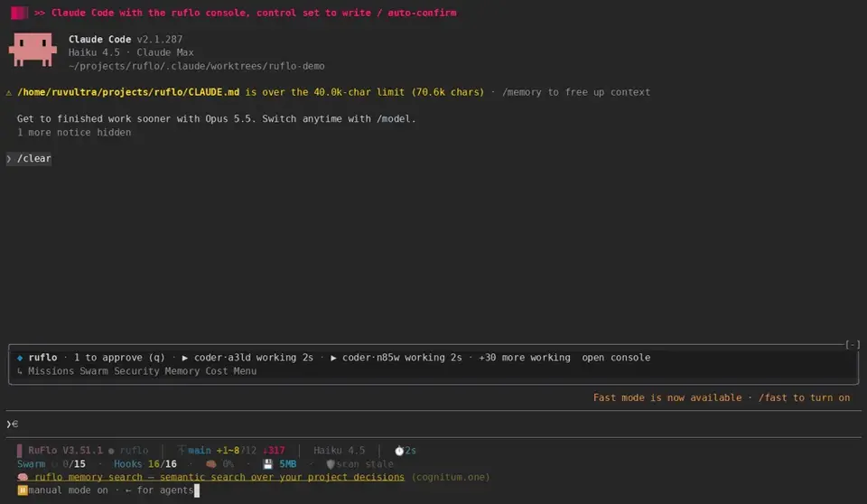
Task: Click 'Haiku 4.5' in status bar
Action: coord(339,451)
